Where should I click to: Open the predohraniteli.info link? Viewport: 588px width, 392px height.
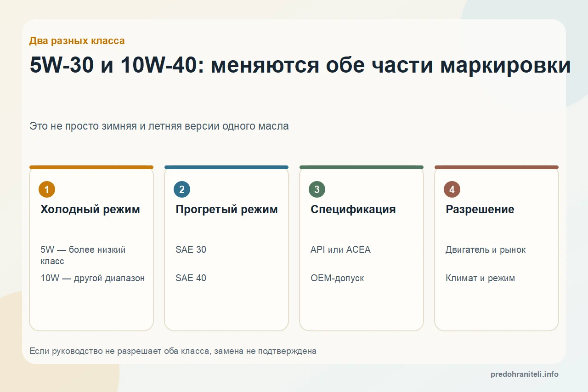525,374
